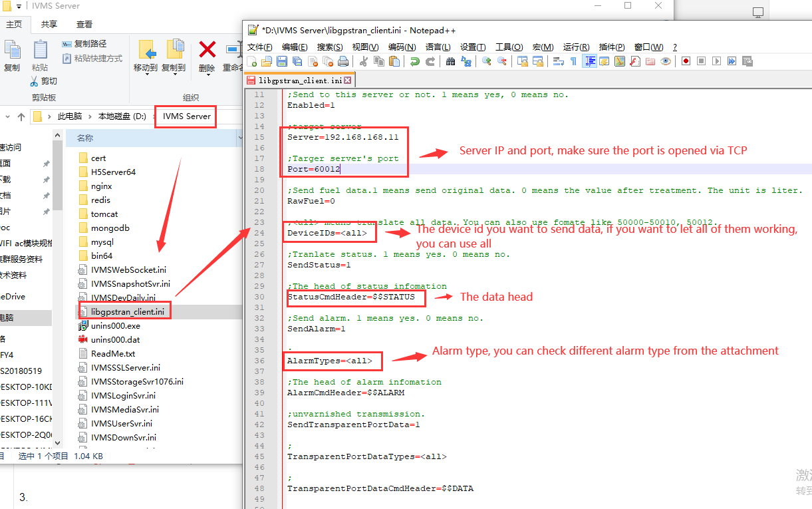Viewport: 812px width, 509px height.
Task: Click the Open file icon in Notepad++
Action: [267, 61]
